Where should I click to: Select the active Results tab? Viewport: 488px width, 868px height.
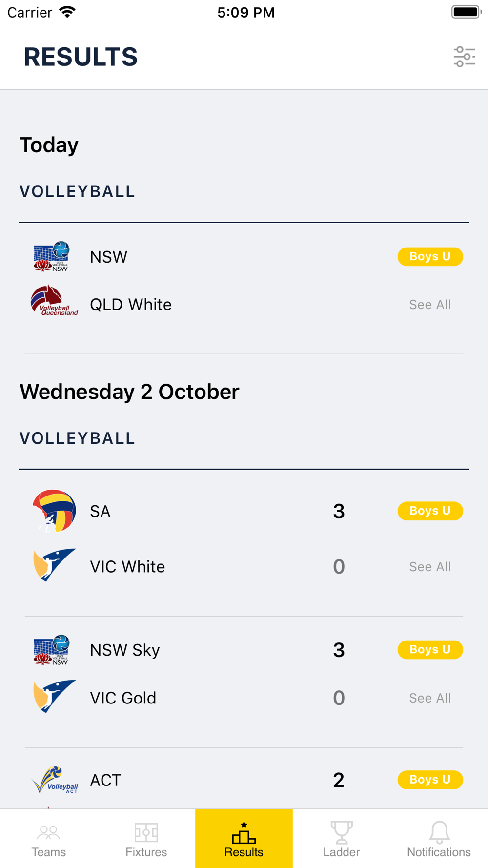pyautogui.click(x=244, y=839)
